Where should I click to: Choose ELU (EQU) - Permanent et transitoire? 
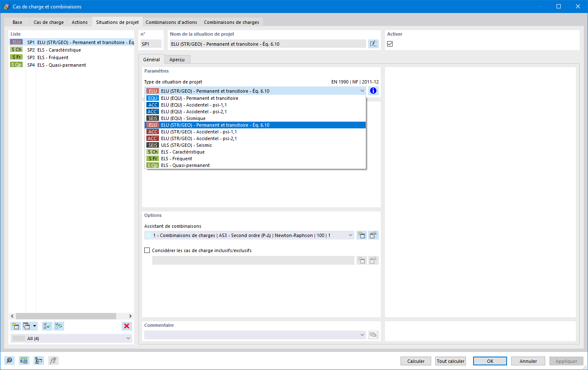255,98
